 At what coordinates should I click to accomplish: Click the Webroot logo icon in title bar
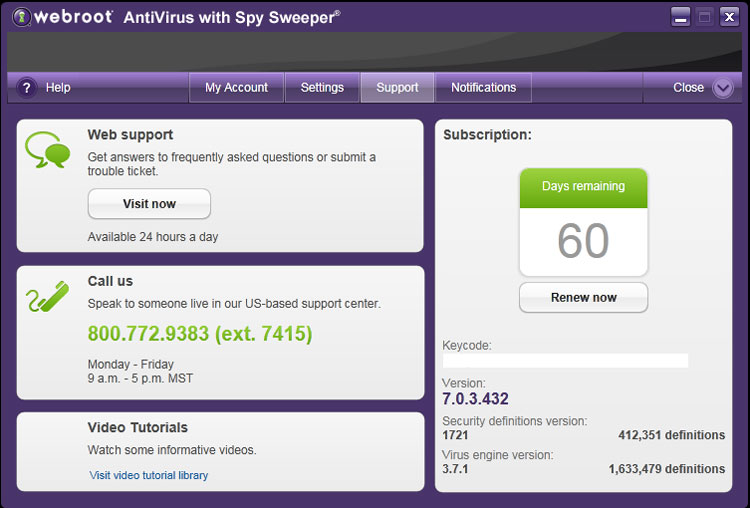[x=22, y=18]
